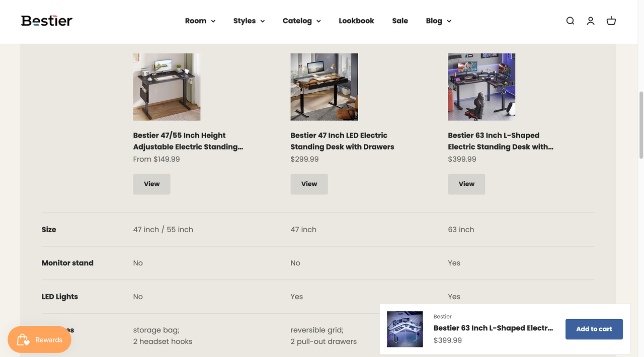Viewport: 644px width, 357px height.
Task: Open the shopping cart icon
Action: 611,21
